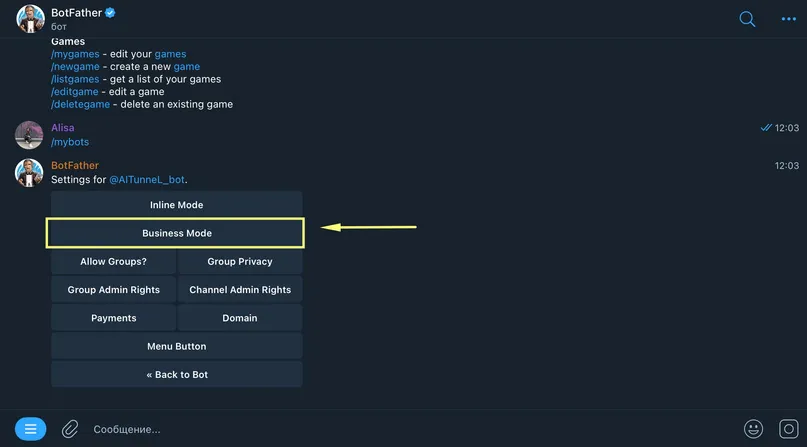Screen dimensions: 807x447
Task: Open Payments settings
Action: [113, 318]
